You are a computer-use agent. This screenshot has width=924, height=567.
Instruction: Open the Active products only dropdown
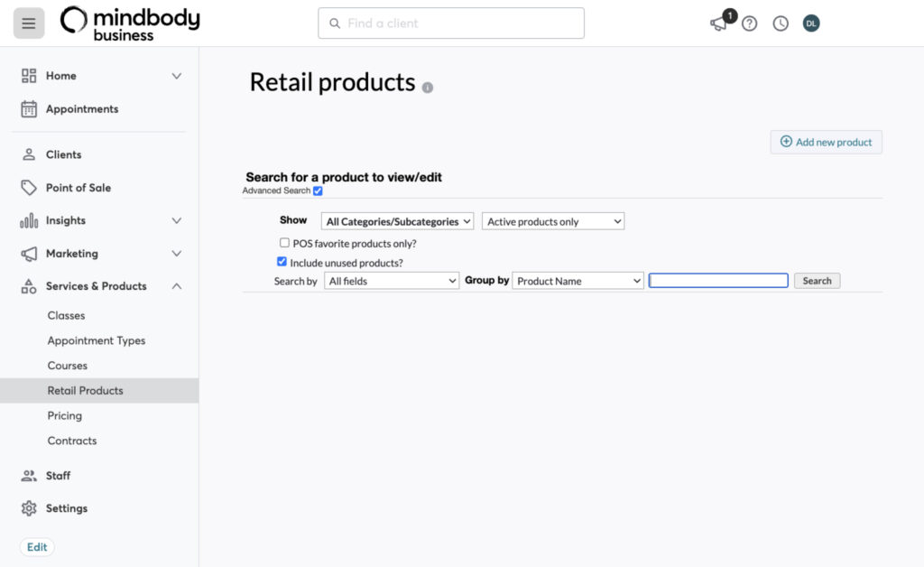(553, 221)
